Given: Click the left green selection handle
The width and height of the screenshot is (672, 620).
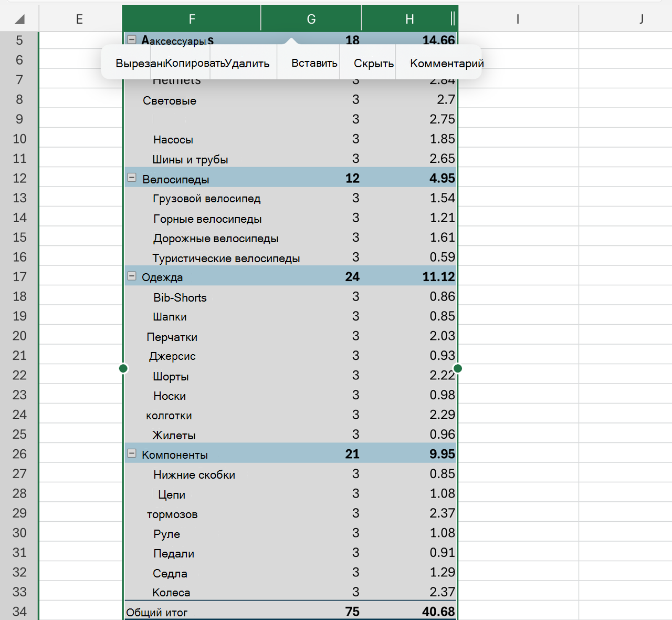Looking at the screenshot, I should click(123, 368).
